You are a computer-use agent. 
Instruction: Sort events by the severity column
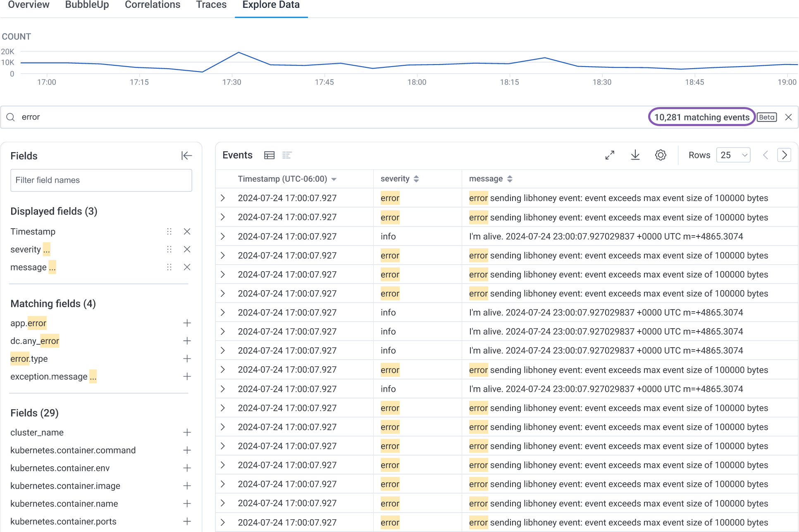pos(416,179)
